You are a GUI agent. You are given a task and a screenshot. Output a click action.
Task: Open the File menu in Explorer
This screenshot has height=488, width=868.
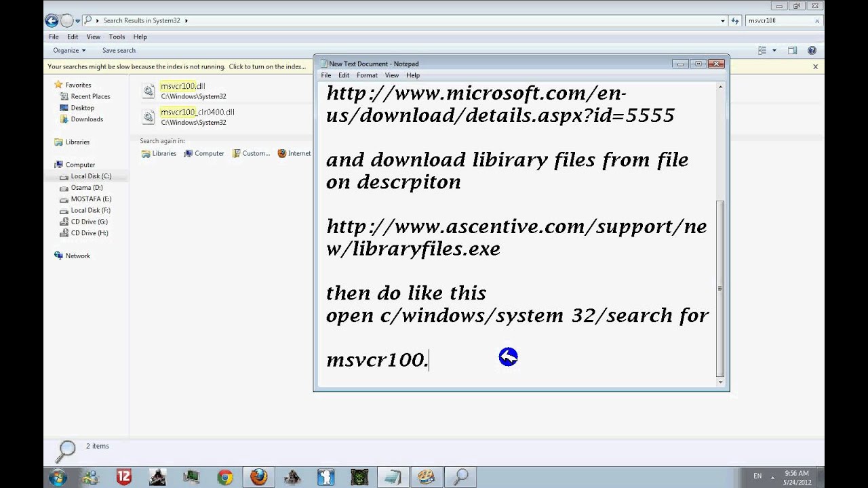[54, 37]
